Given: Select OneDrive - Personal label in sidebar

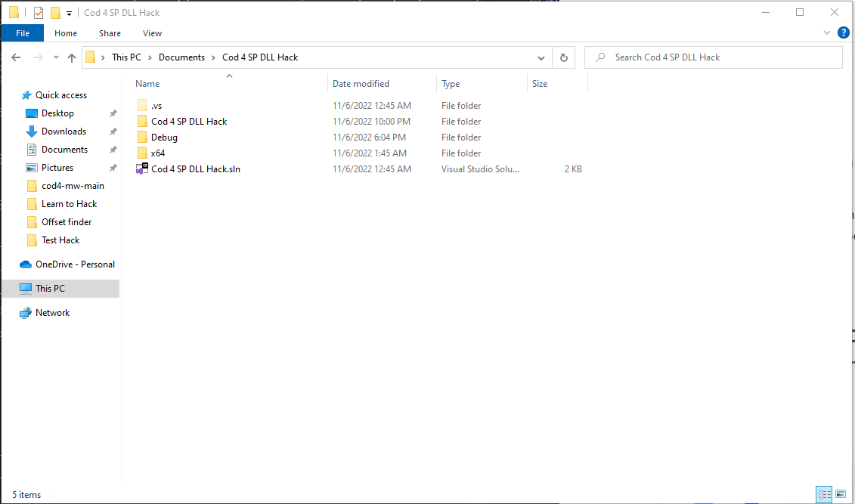Looking at the screenshot, I should coord(76,264).
